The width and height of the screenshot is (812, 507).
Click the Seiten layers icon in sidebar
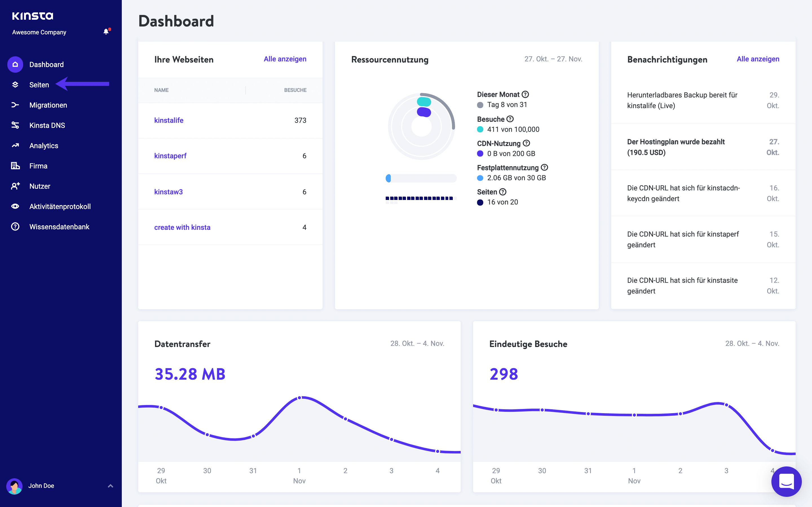[x=15, y=84]
